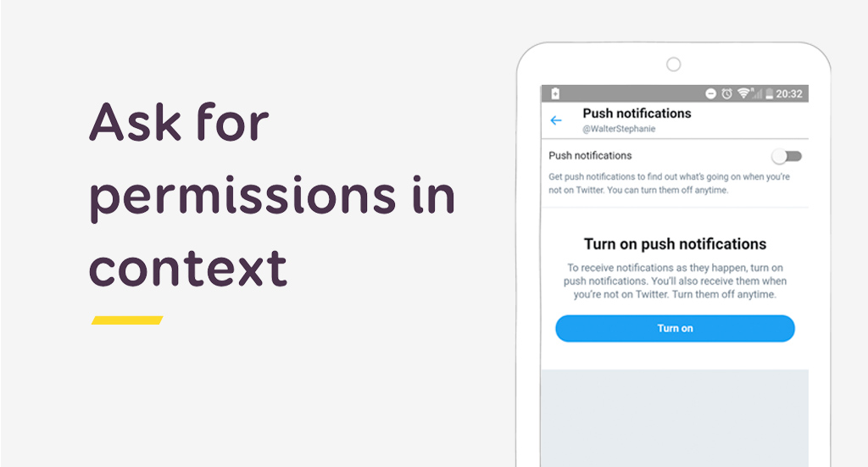Click the 'Ask for permissions in context' headline
This screenshot has width=868, height=467.
pos(271,195)
